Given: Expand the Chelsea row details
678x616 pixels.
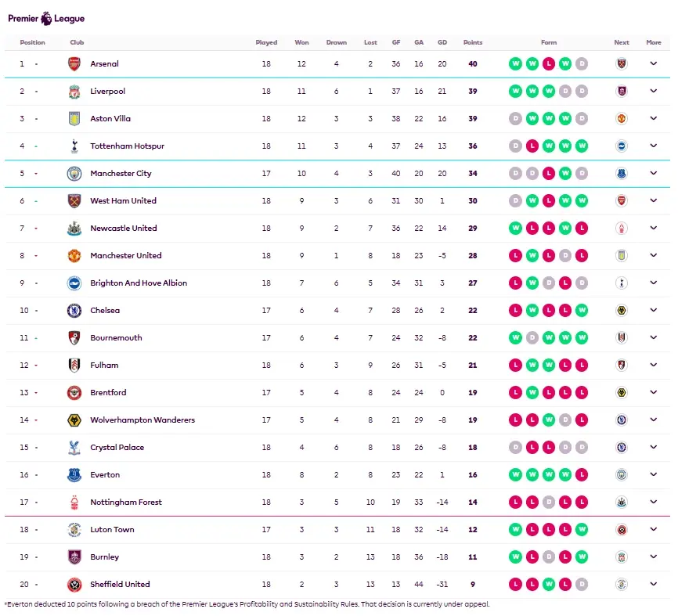Looking at the screenshot, I should click(654, 310).
